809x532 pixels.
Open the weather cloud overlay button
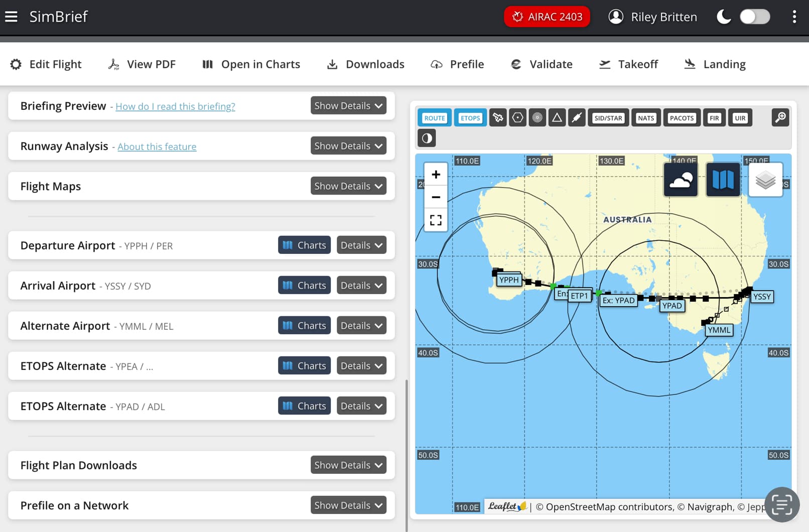681,180
